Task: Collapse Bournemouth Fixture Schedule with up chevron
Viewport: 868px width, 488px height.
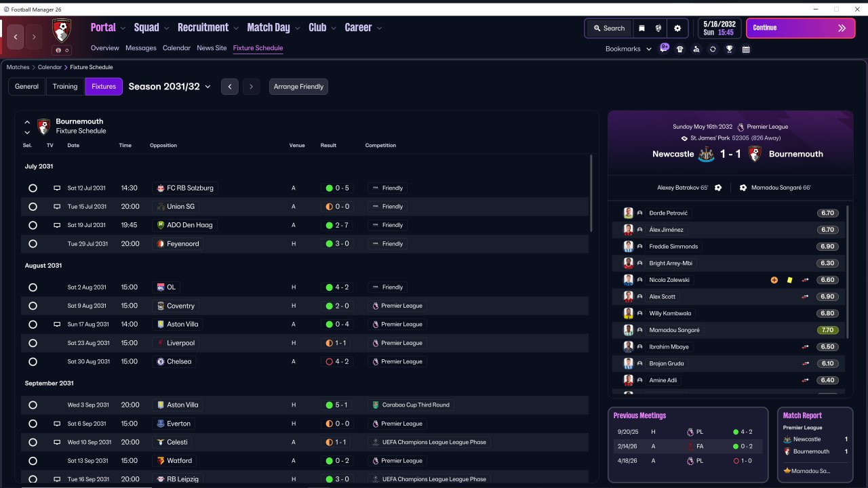Action: [27, 122]
